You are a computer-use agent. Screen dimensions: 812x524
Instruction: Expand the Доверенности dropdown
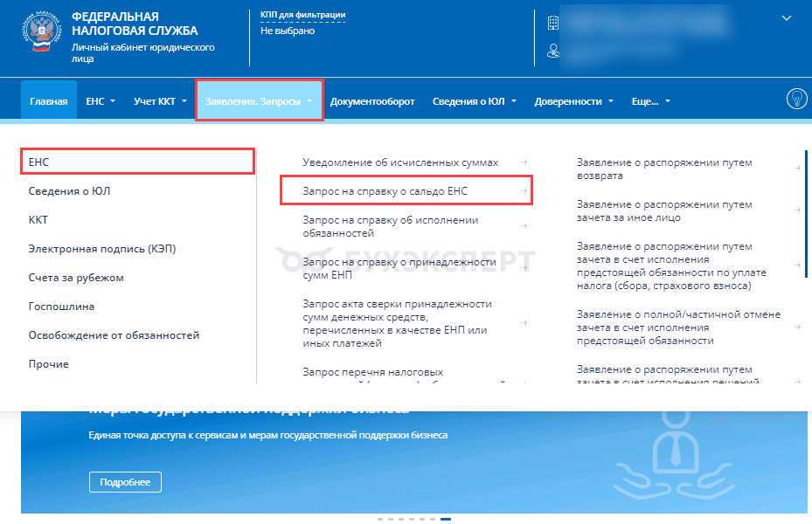[573, 101]
